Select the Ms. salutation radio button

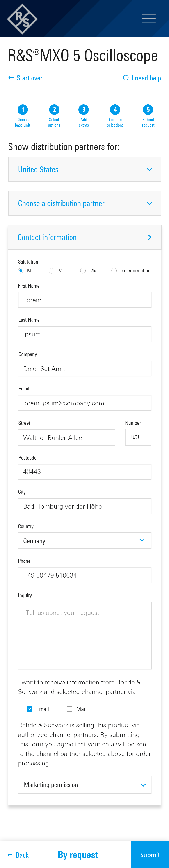(x=51, y=271)
